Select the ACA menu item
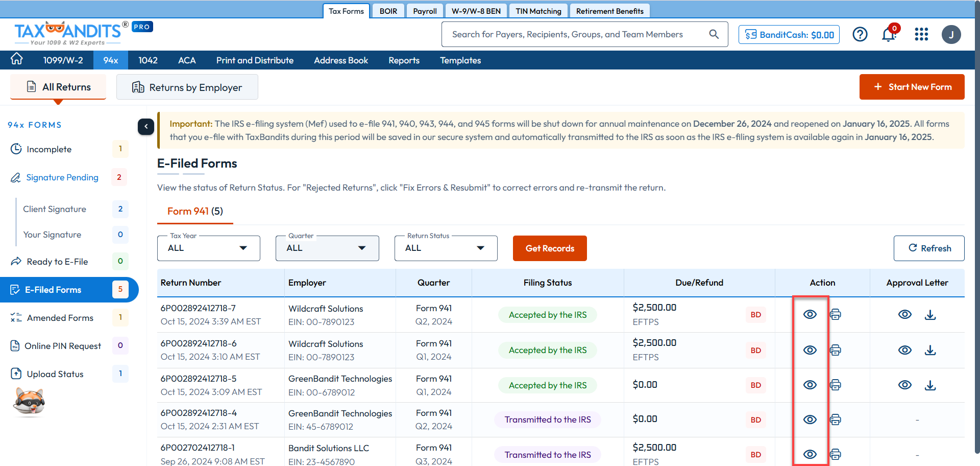 coord(187,60)
